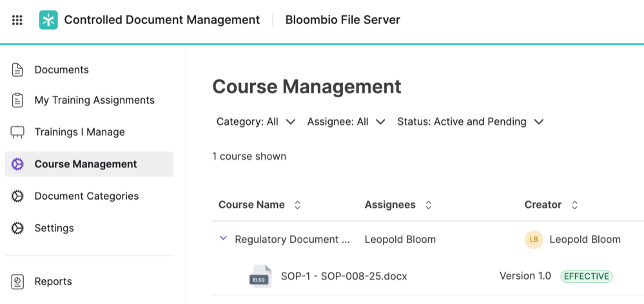The width and height of the screenshot is (644, 304).
Task: Click the Assignees column header
Action: click(390, 205)
